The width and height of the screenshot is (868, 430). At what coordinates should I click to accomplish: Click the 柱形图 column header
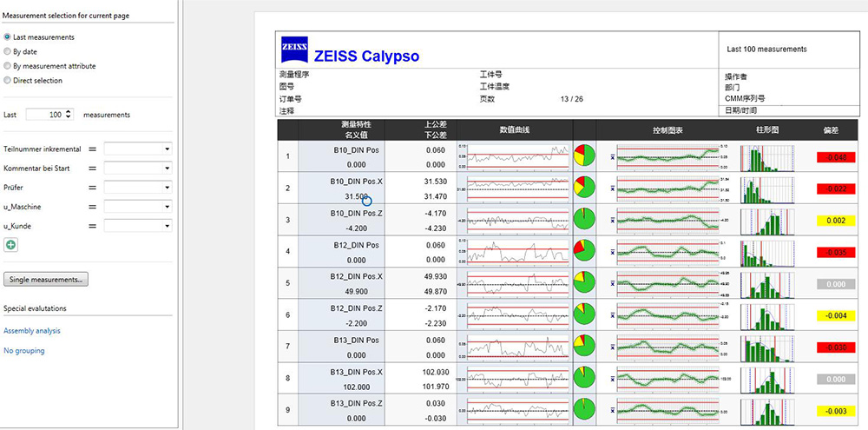(766, 130)
